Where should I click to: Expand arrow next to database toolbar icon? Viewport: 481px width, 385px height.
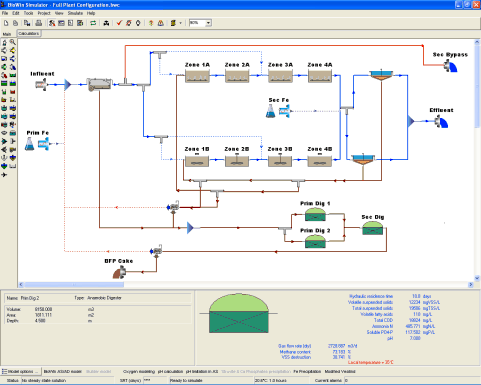pos(181,23)
